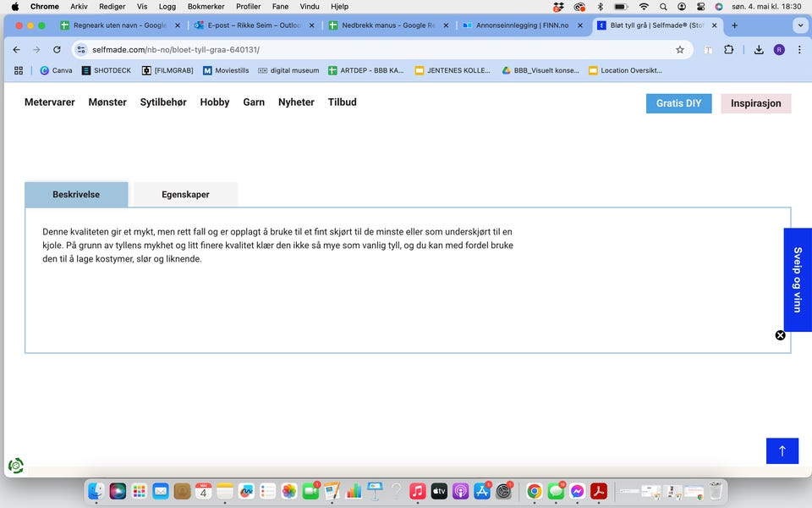Switch to Nedbrekk manus browser tab
This screenshot has width=812, height=508.
click(387, 25)
